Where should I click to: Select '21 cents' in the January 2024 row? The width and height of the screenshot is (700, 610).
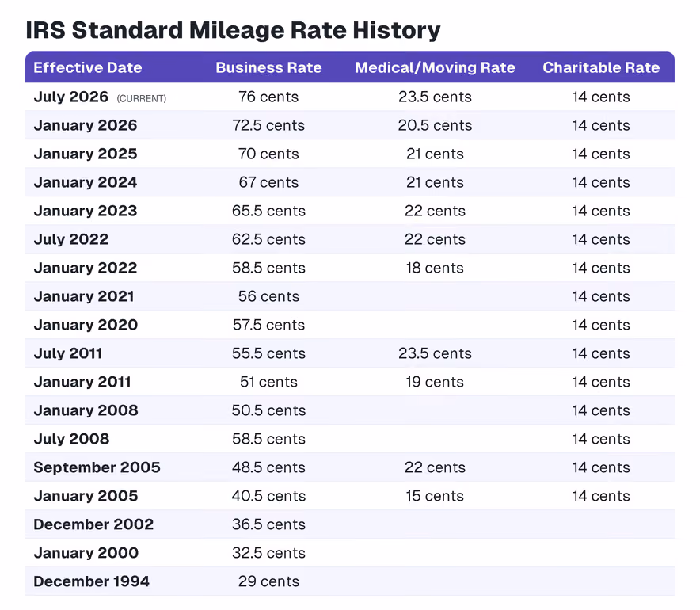[435, 183]
